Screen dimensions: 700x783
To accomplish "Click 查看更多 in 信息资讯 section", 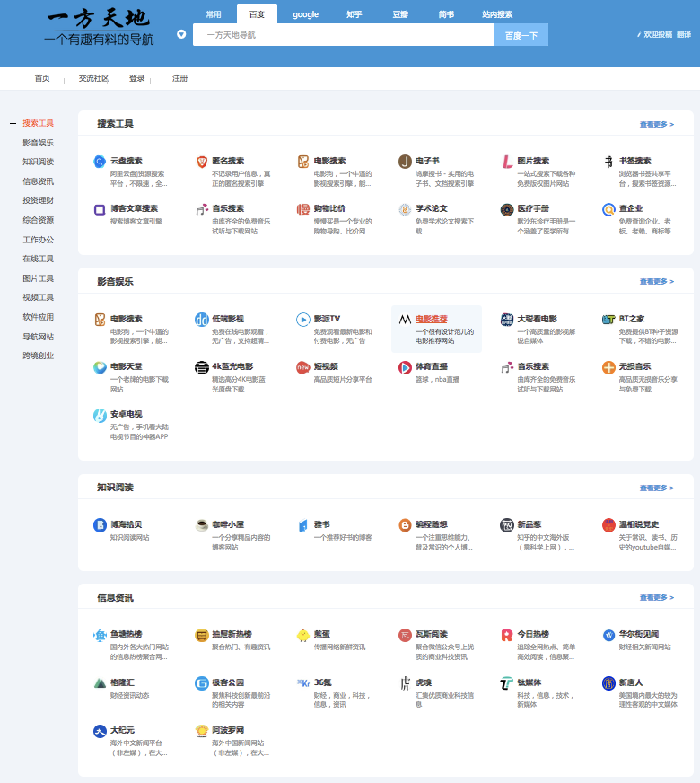I will coord(657,598).
